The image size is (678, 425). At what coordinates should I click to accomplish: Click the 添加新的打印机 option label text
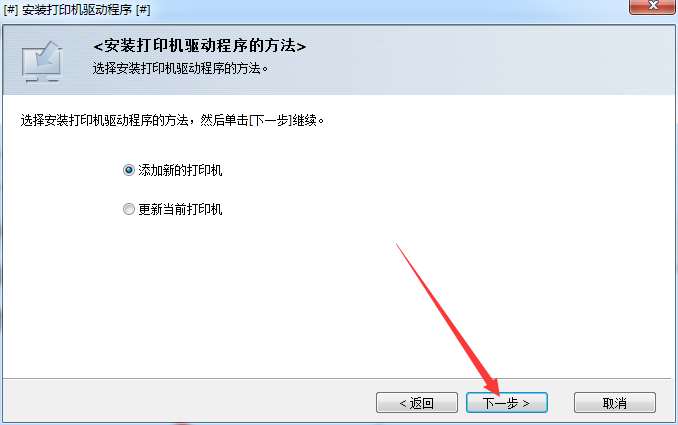coord(180,170)
